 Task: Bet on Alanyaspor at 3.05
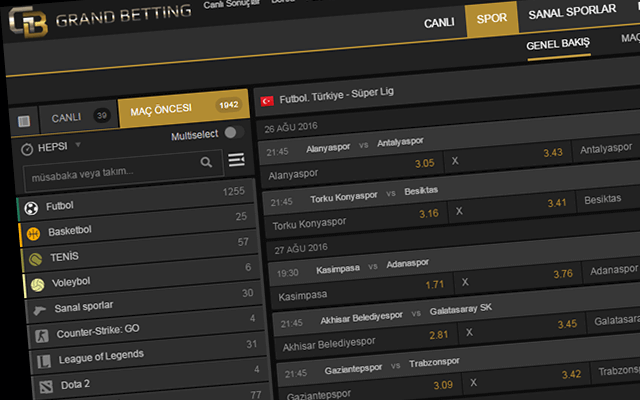point(351,167)
